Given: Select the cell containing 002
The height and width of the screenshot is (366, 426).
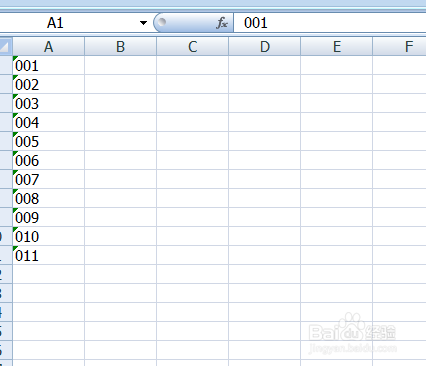Looking at the screenshot, I should [48, 84].
